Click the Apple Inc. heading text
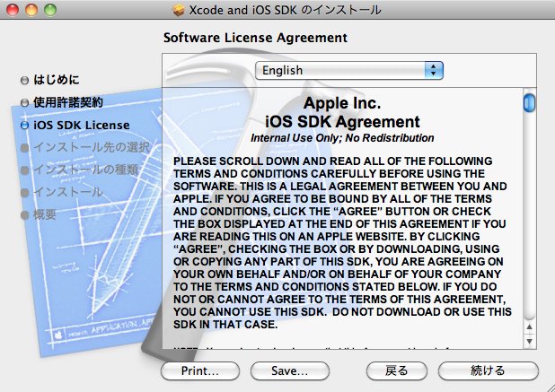This screenshot has height=392, width=555. pos(342,103)
